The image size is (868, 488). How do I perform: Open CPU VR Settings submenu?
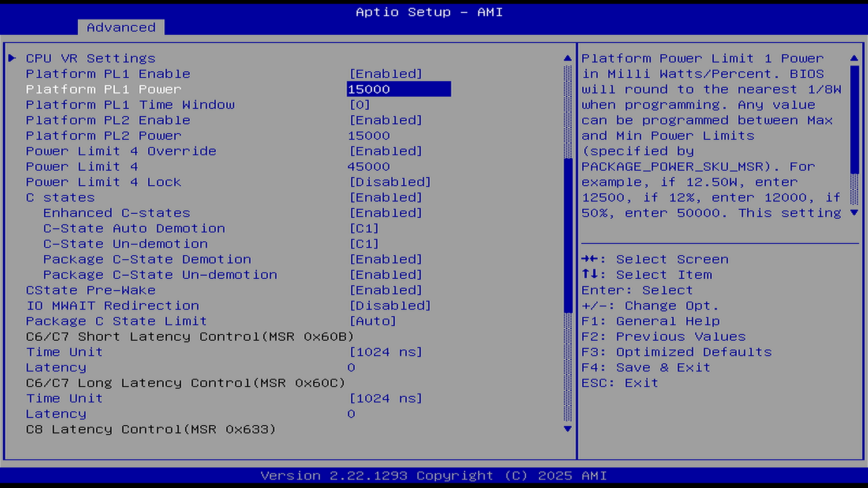(x=90, y=58)
